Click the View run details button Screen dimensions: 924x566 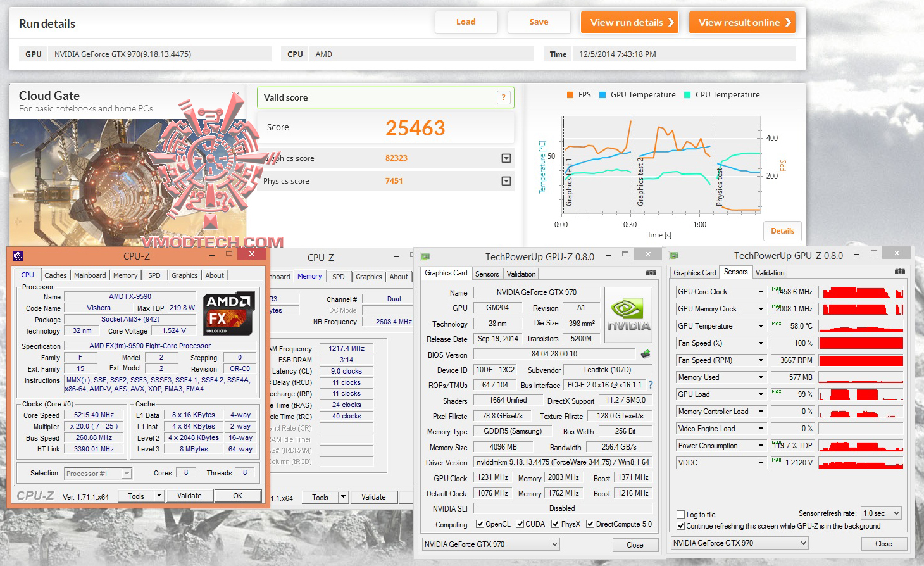coord(630,22)
